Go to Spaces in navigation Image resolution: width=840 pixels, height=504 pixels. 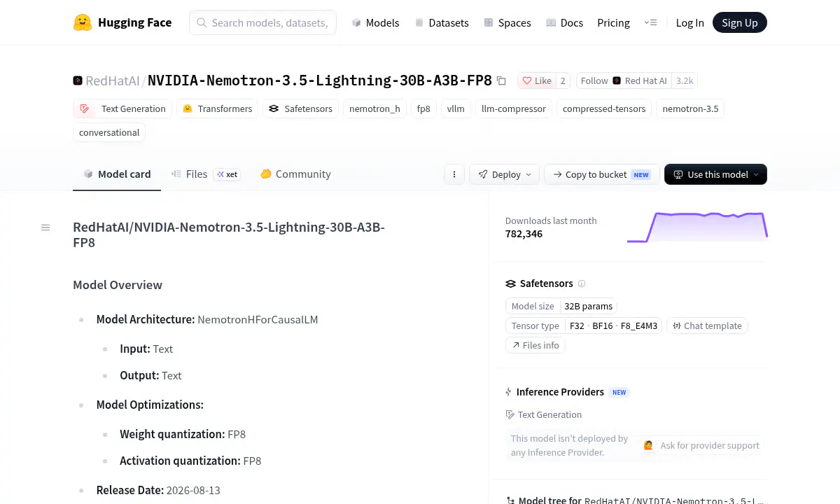click(507, 22)
